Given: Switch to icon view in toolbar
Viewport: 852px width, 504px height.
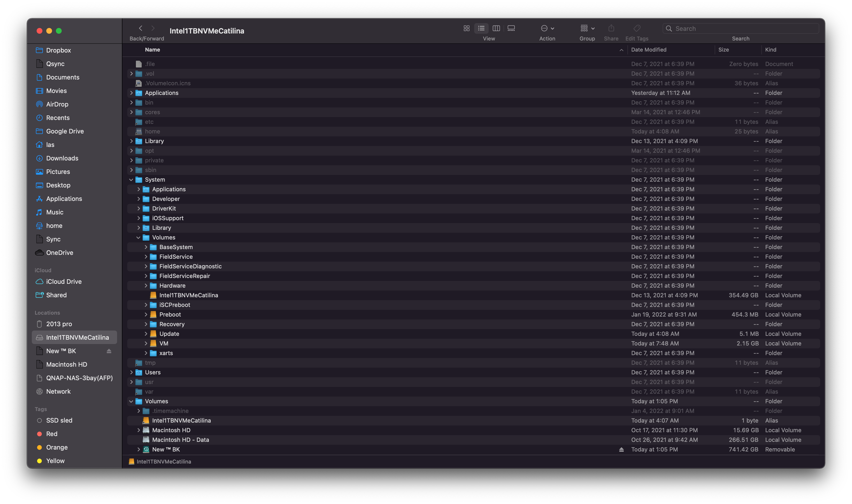Looking at the screenshot, I should coord(466,28).
